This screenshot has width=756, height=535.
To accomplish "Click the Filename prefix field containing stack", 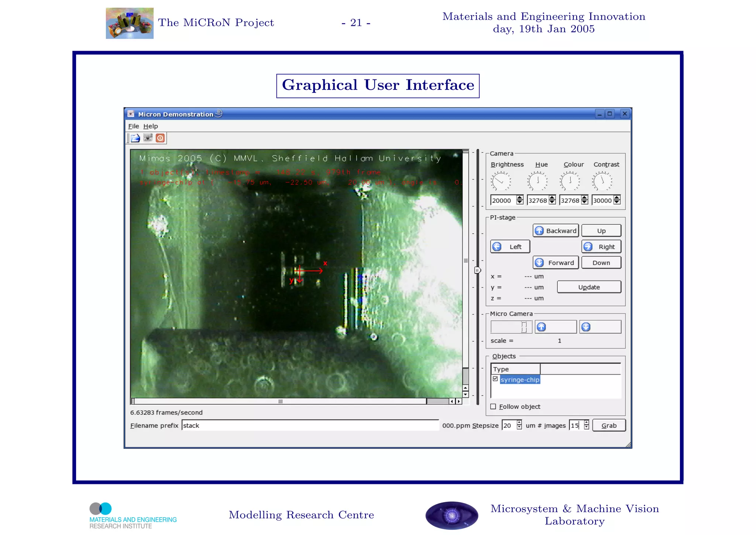I will point(310,425).
